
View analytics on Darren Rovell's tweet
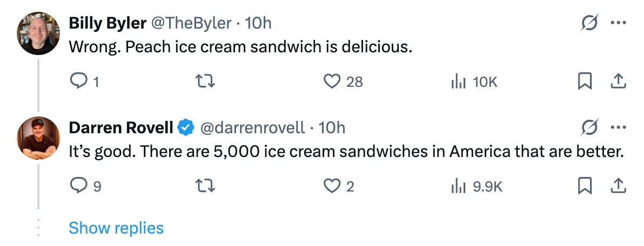tap(458, 186)
